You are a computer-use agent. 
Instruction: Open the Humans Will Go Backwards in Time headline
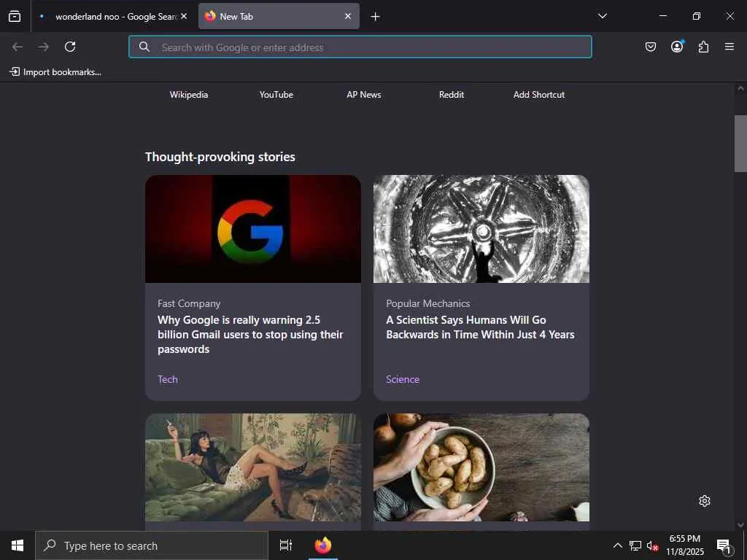click(480, 327)
